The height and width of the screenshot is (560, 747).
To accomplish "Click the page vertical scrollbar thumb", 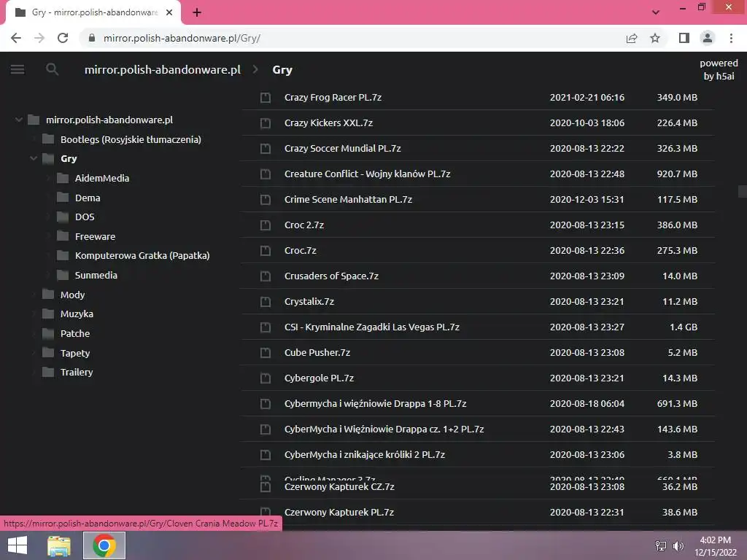I will coord(742,191).
